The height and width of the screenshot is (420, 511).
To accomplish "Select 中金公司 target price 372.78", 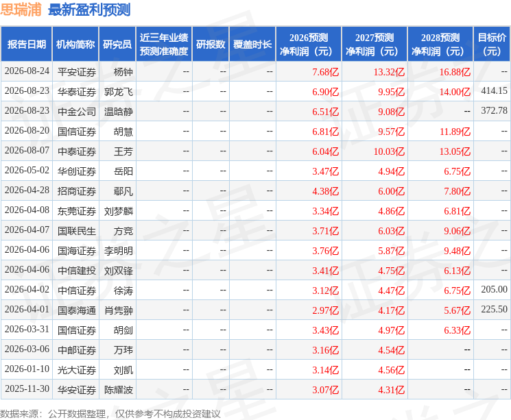I will [x=494, y=111].
